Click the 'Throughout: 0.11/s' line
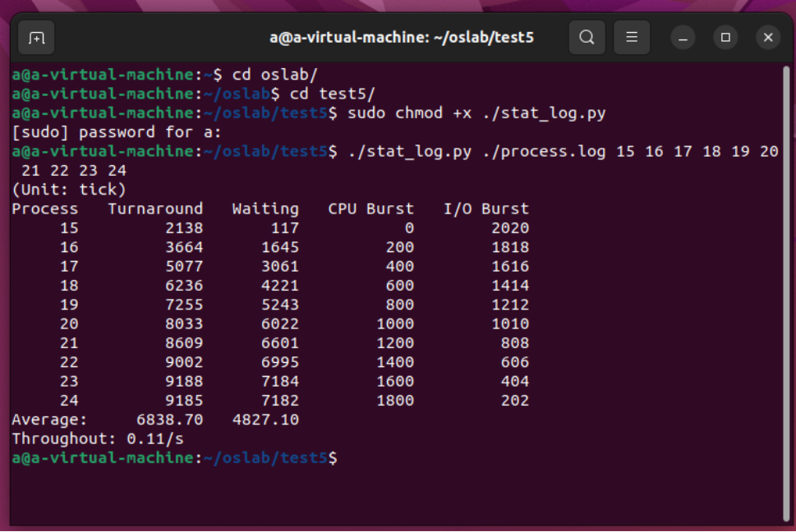 tap(98, 439)
